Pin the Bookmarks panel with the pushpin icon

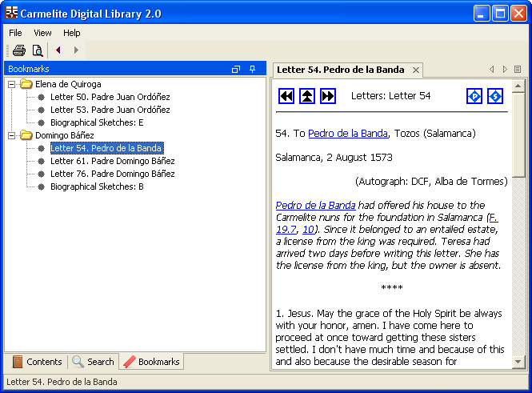[253, 70]
